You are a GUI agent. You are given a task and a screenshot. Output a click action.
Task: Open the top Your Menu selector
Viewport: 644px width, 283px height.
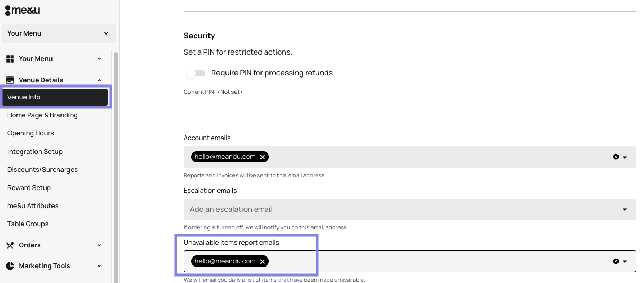coord(58,33)
